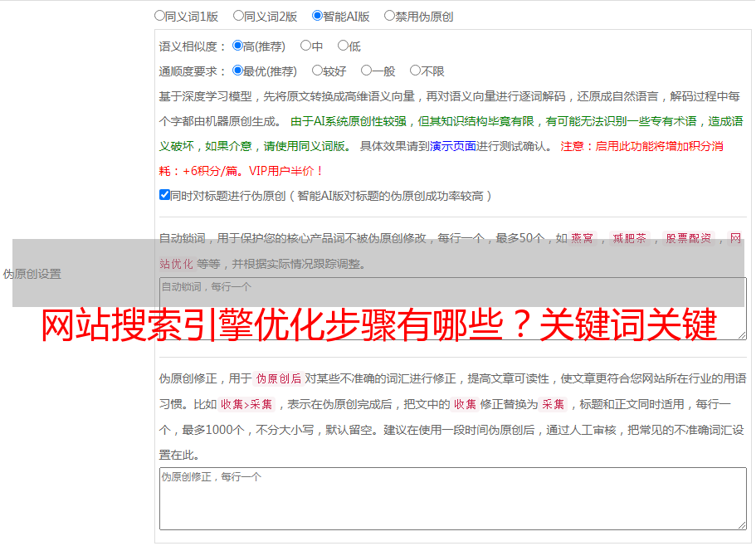The height and width of the screenshot is (546, 756).
Task: Choose the 智能AI版 radio option
Action: click(317, 16)
